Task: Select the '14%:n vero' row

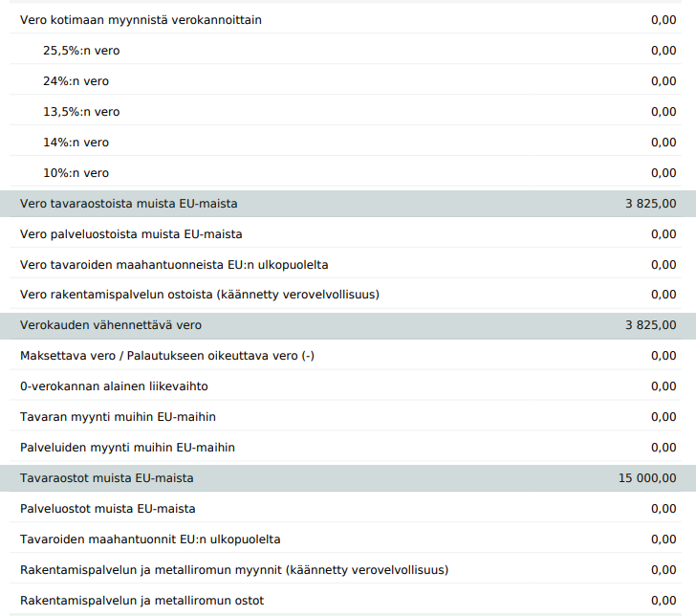Action: click(76, 143)
